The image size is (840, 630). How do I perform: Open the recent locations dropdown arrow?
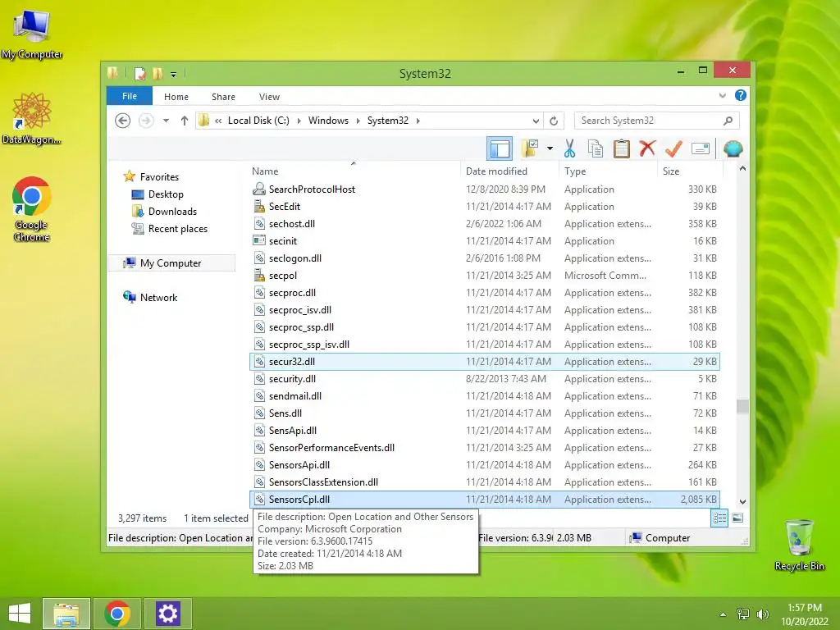point(166,121)
